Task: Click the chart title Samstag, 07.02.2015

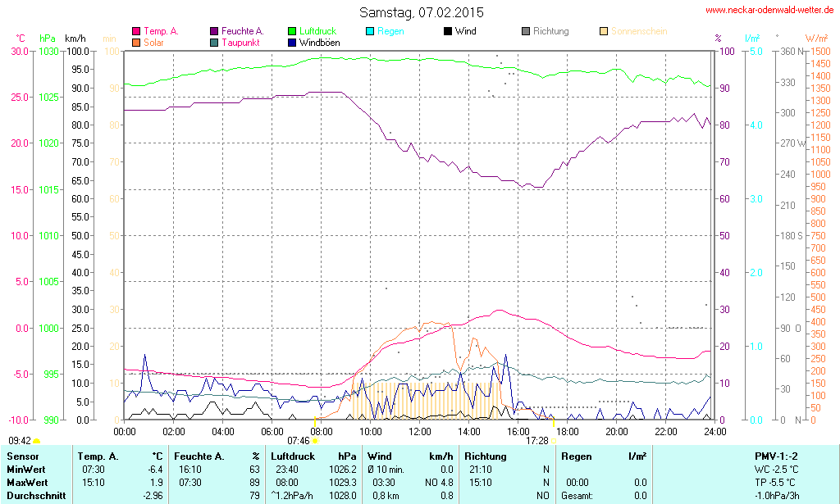Action: [x=422, y=12]
